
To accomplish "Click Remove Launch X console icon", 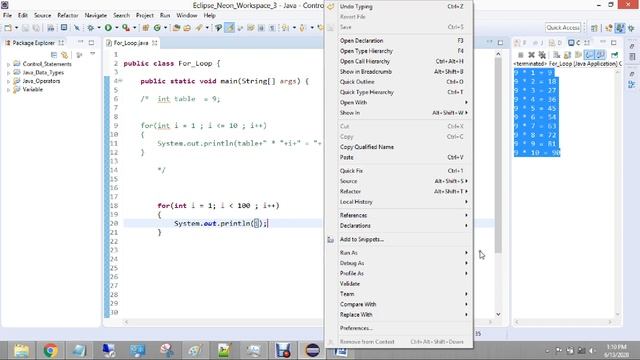I will click(x=531, y=55).
